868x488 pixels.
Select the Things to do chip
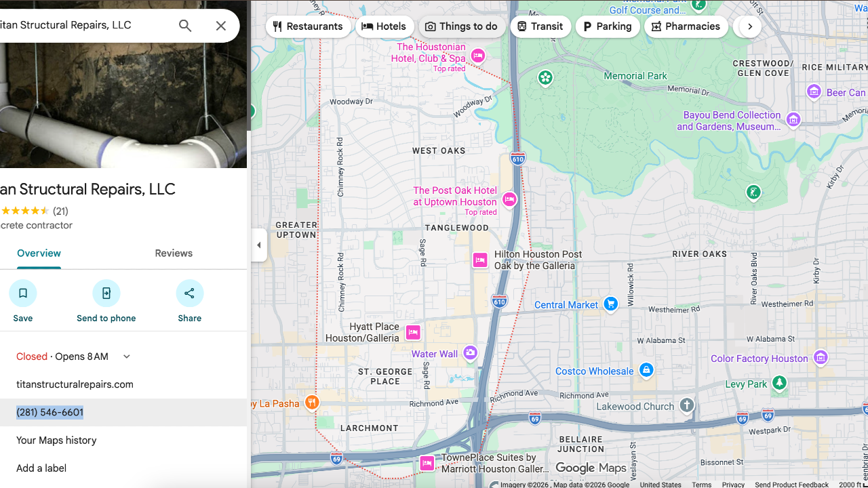coord(462,26)
